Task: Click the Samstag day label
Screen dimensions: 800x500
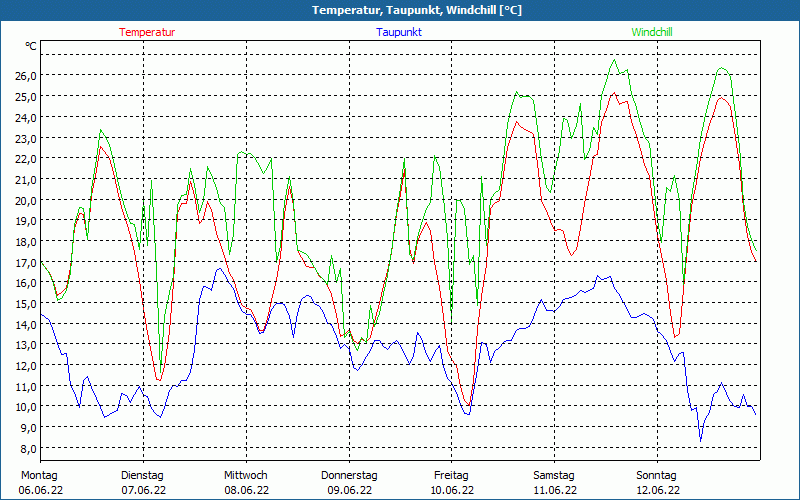Action: [554, 475]
